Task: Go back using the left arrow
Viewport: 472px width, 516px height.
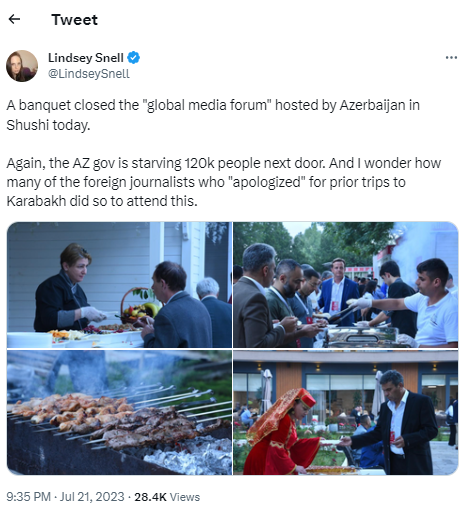Action: coord(14,19)
